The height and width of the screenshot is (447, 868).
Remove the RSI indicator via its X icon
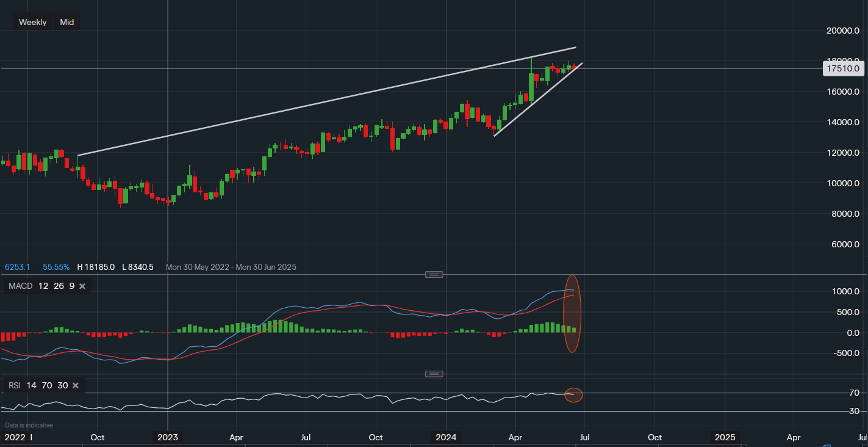pos(74,385)
